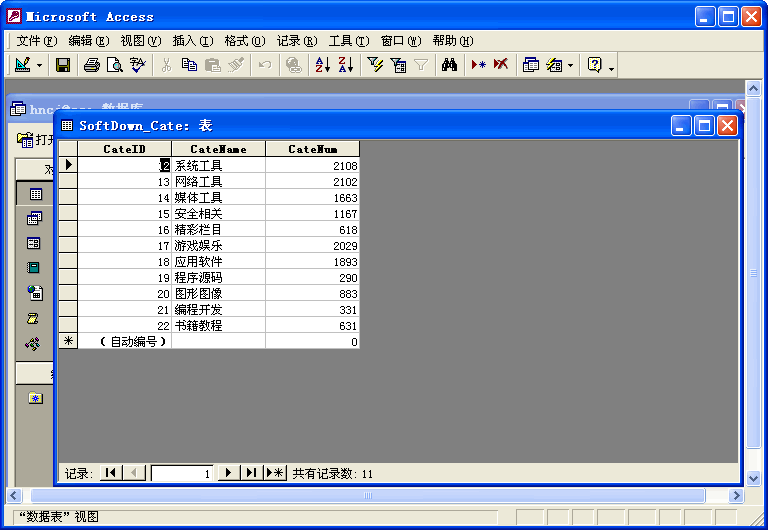Click the New Object toolbar icon

tap(554, 65)
